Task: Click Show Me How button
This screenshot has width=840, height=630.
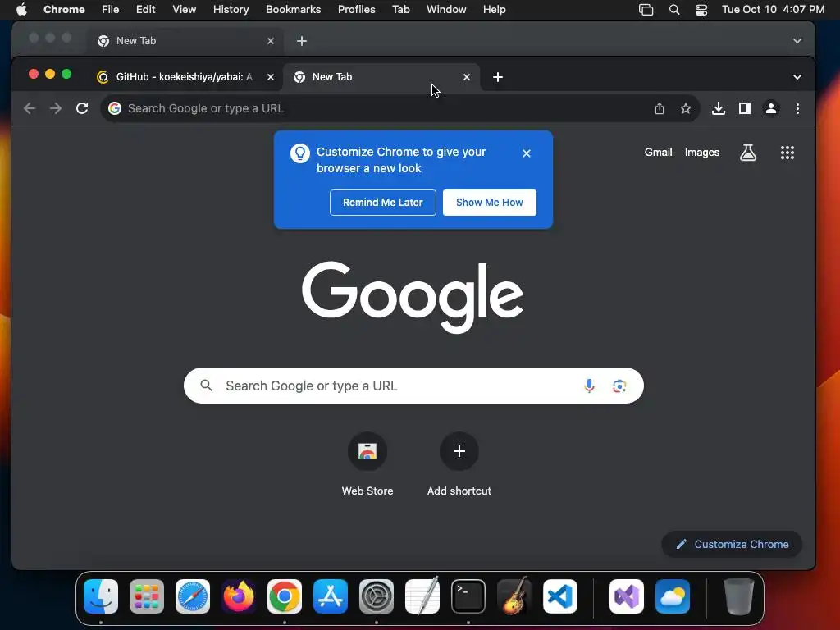Action: (x=490, y=203)
